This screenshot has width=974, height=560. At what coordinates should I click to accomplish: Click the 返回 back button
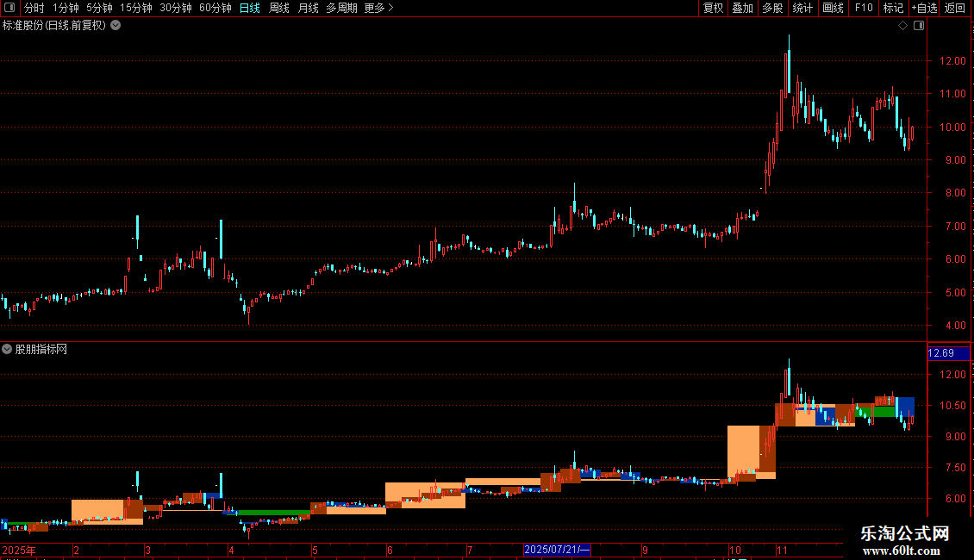(x=955, y=8)
